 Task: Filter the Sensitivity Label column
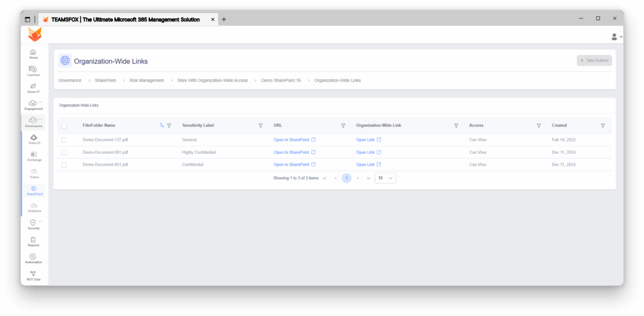(260, 126)
